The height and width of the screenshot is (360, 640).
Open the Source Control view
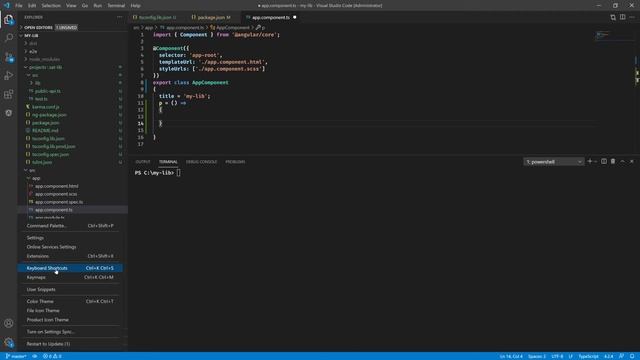pos(9,57)
